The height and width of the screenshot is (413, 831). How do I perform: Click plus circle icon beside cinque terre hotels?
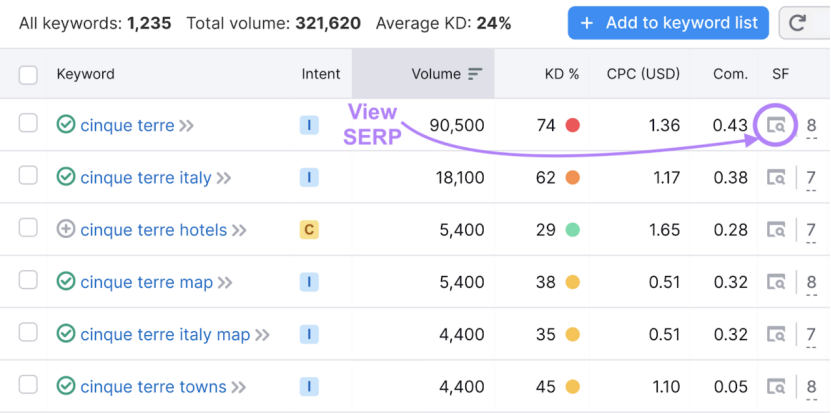66,230
